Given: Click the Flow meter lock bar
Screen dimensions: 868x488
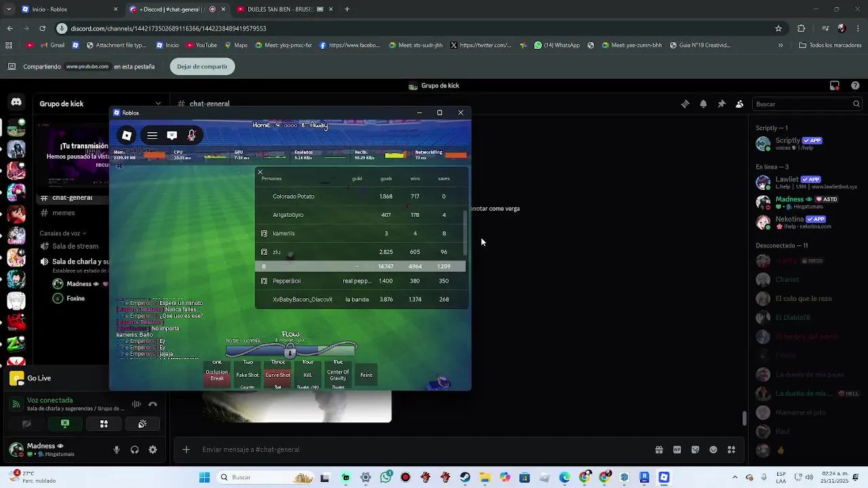Looking at the screenshot, I should point(290,351).
